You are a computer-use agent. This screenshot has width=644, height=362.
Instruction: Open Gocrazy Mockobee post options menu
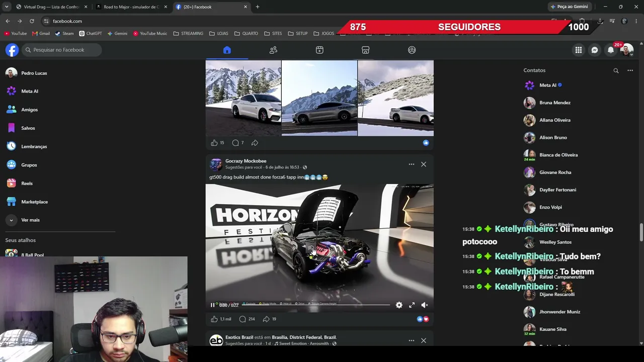click(412, 164)
